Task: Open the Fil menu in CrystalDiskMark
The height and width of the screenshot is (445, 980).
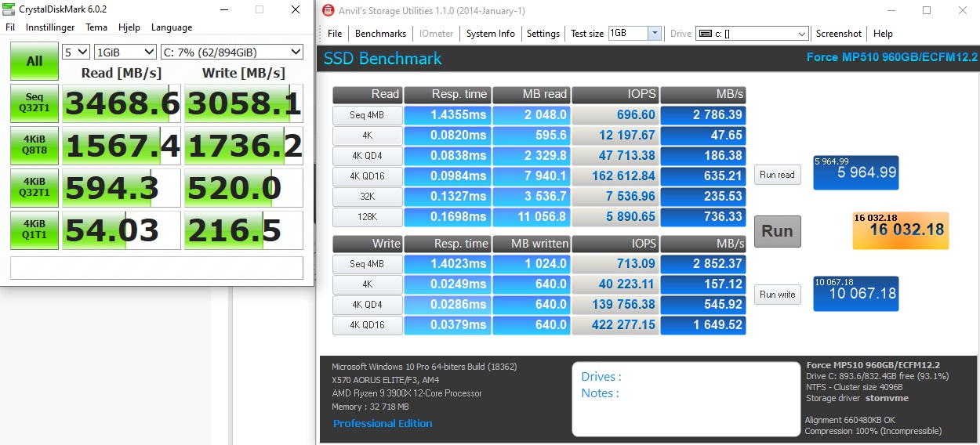Action: 10,27
